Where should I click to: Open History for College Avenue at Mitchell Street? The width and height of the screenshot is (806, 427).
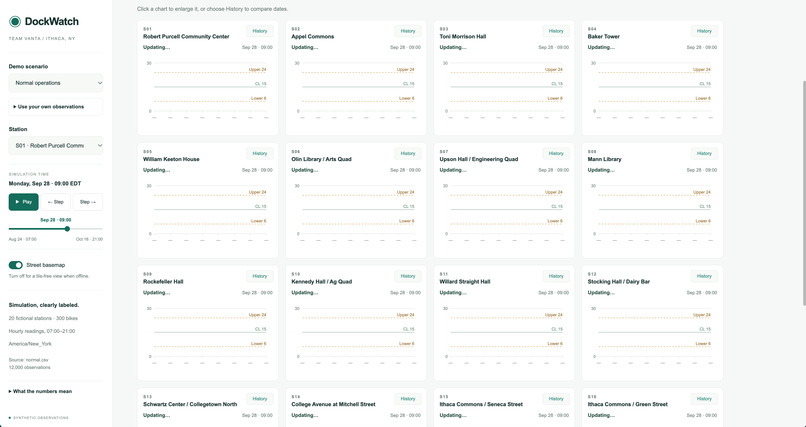click(408, 399)
